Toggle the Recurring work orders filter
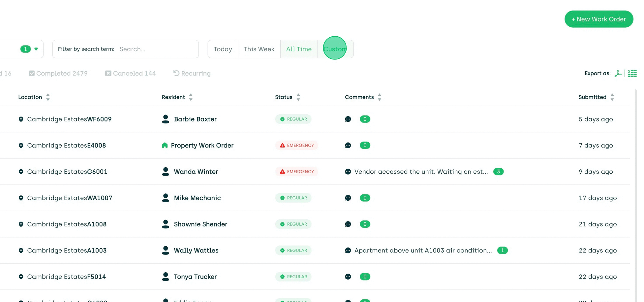The width and height of the screenshot is (644, 302). pos(192,73)
